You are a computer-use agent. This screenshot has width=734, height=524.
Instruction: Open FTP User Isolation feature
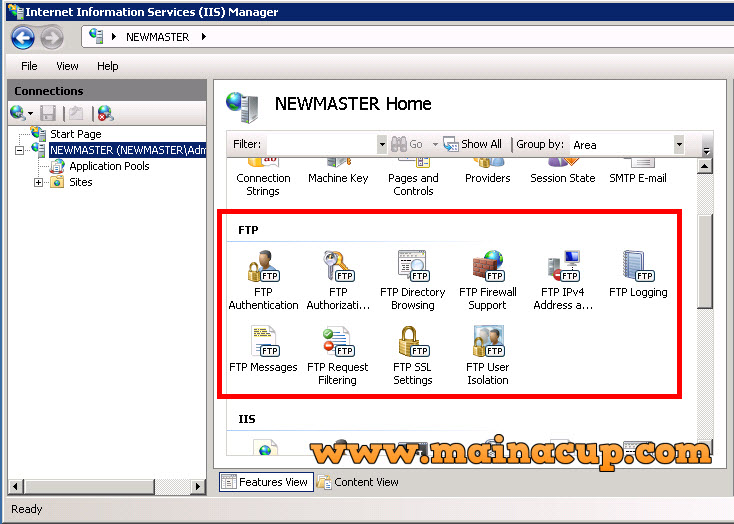487,354
